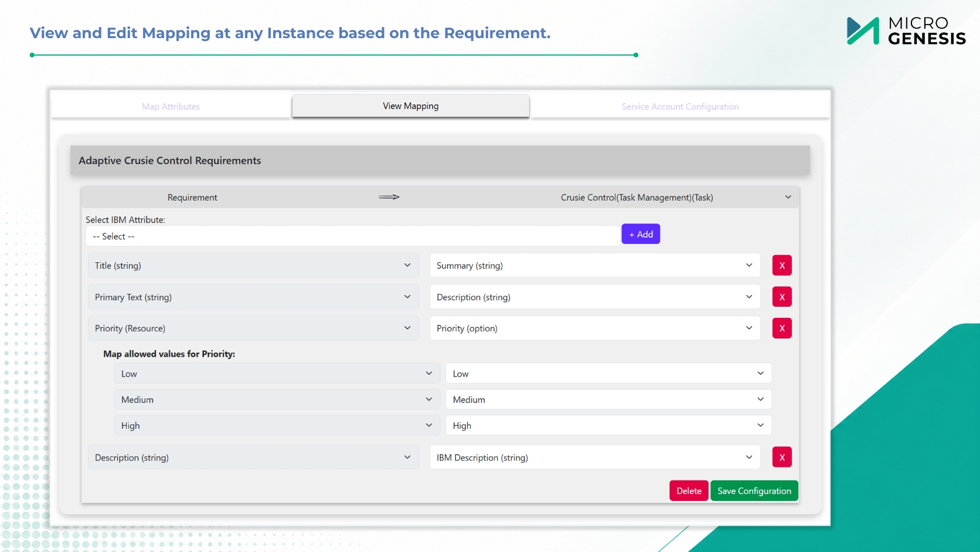Image resolution: width=980 pixels, height=552 pixels.
Task: Click the Select IBM Attribute label
Action: [x=125, y=220]
